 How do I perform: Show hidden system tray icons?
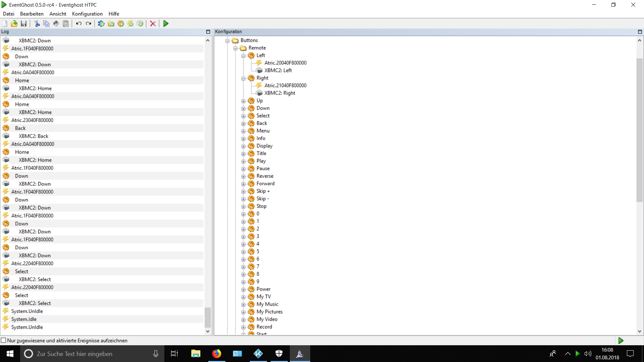(568, 354)
